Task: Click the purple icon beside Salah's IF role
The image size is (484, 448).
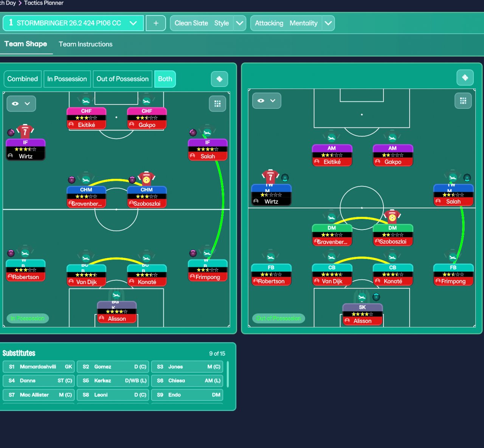Action: point(193,133)
